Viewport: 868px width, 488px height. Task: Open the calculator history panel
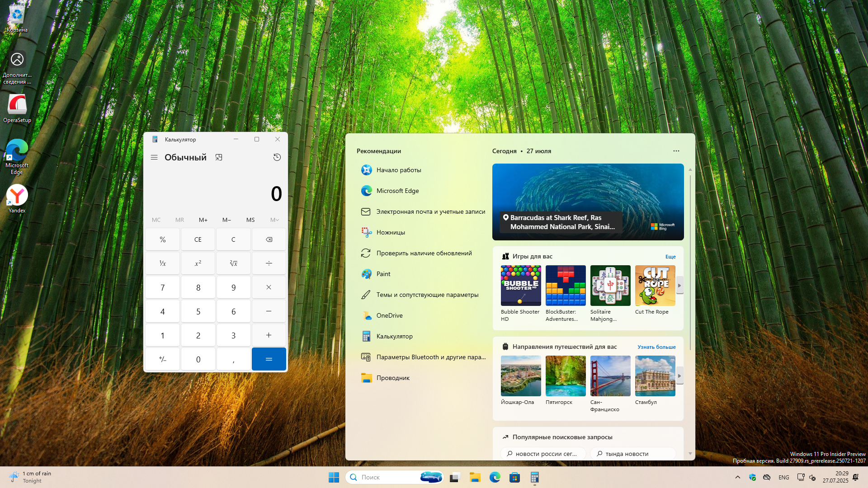coord(277,157)
